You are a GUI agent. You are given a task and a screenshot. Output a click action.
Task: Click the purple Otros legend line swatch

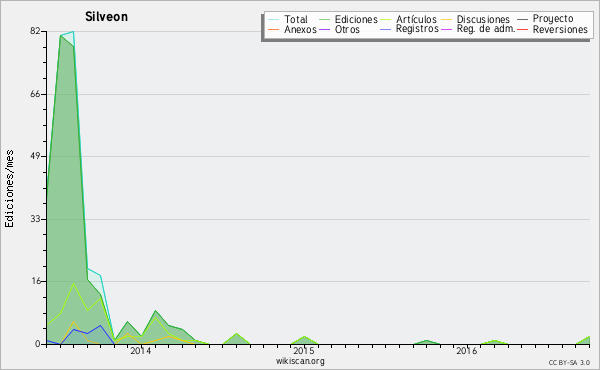click(324, 29)
